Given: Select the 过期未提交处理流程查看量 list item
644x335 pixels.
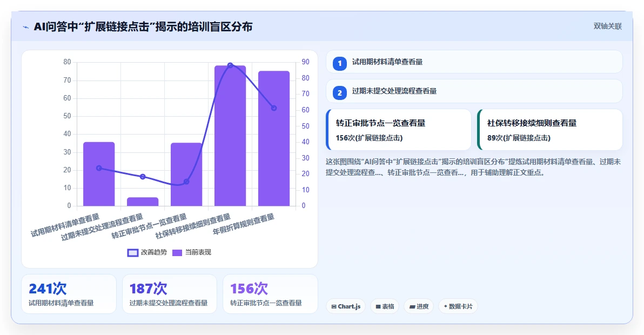Looking at the screenshot, I should tap(474, 91).
